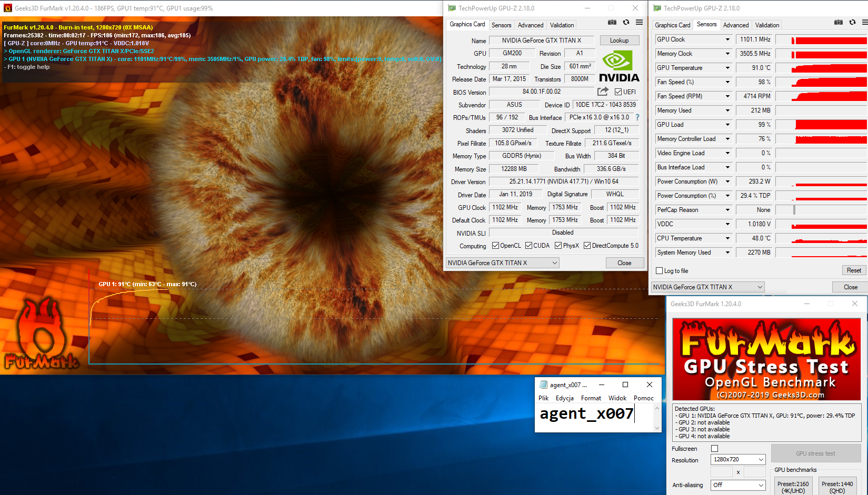Click the custom resolution height input field
This screenshot has width=868, height=495.
point(754,472)
